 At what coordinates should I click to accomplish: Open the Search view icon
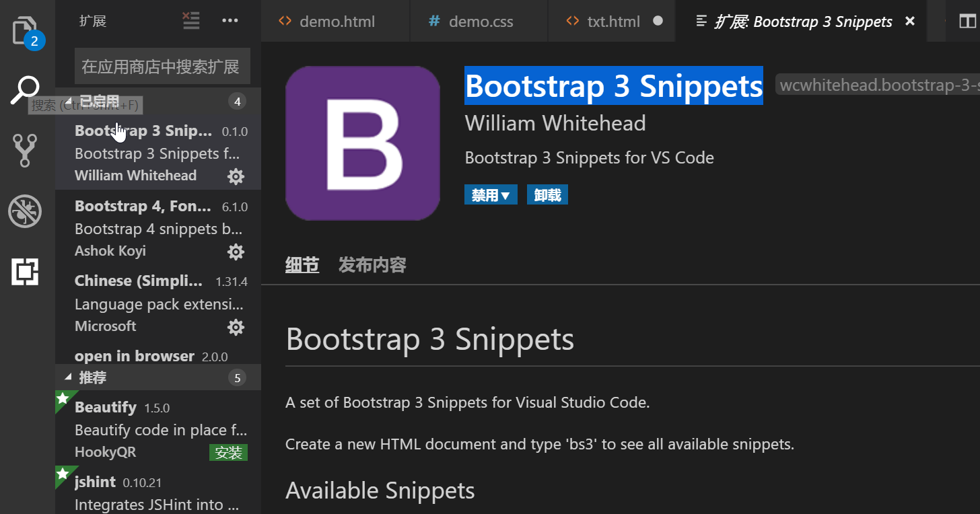click(26, 90)
